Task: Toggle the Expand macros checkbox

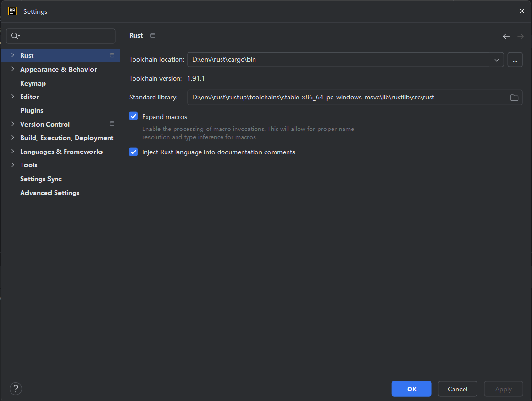Action: 133,116
